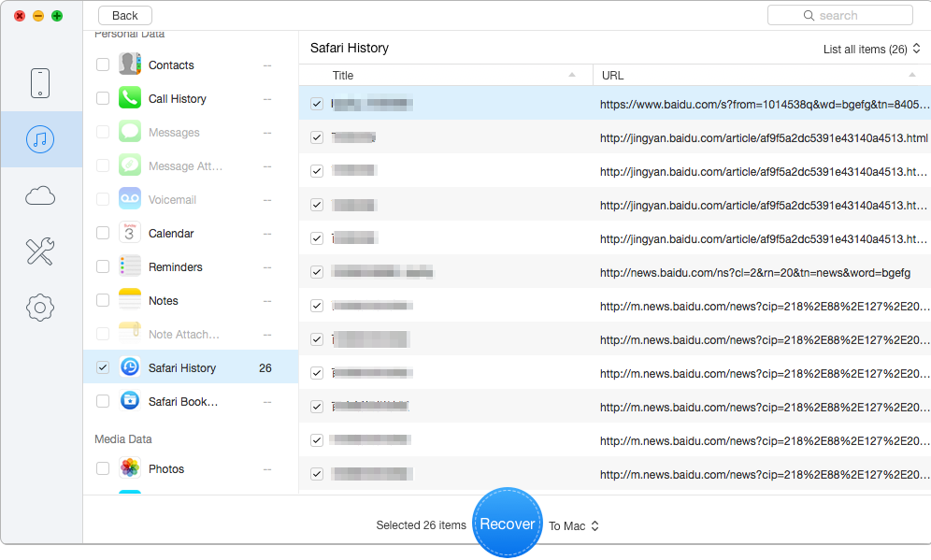Uncheck row with news.baidu.com/ns?cl=2 URL

tap(317, 272)
